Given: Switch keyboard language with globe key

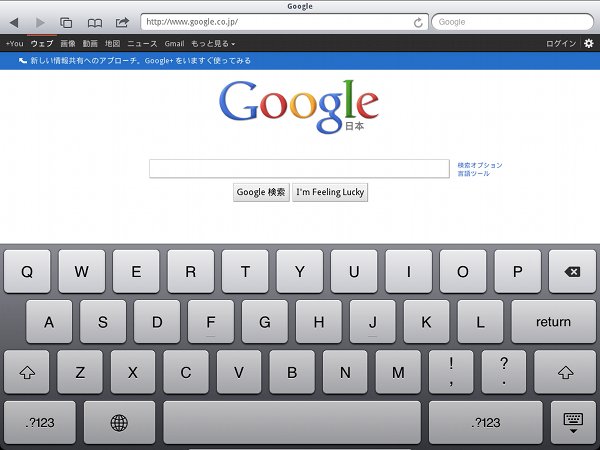Looking at the screenshot, I should 119,422.
